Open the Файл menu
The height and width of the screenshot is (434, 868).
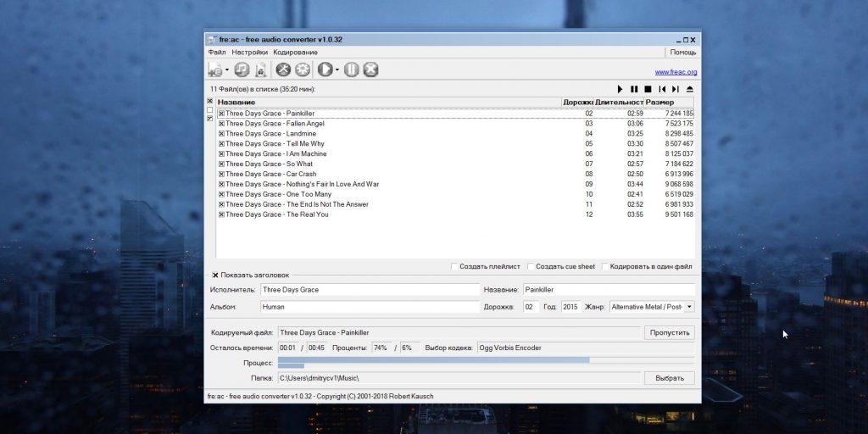[217, 53]
